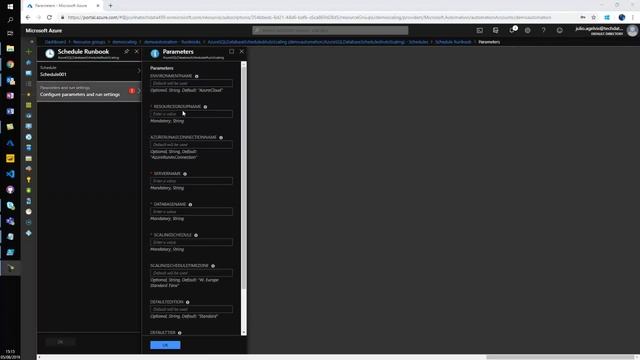Click the Resource groups breadcrumb link
The height and width of the screenshot is (360, 640).
click(x=89, y=42)
